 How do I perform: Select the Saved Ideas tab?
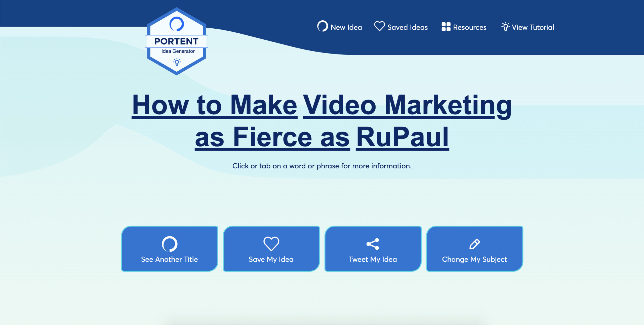tap(401, 27)
